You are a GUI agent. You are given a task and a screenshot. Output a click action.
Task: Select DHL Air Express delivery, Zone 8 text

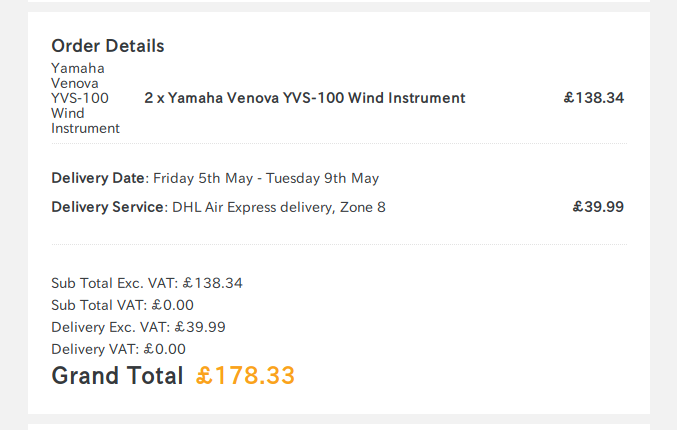[278, 207]
